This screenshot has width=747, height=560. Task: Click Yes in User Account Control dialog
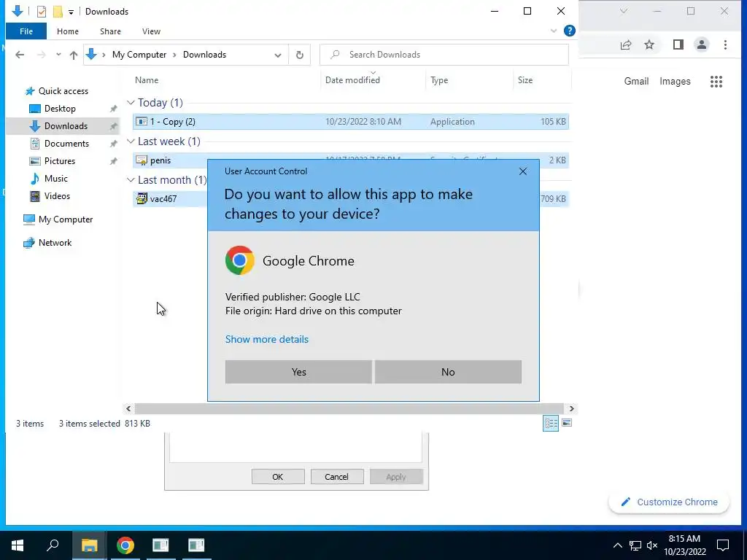[x=298, y=372]
